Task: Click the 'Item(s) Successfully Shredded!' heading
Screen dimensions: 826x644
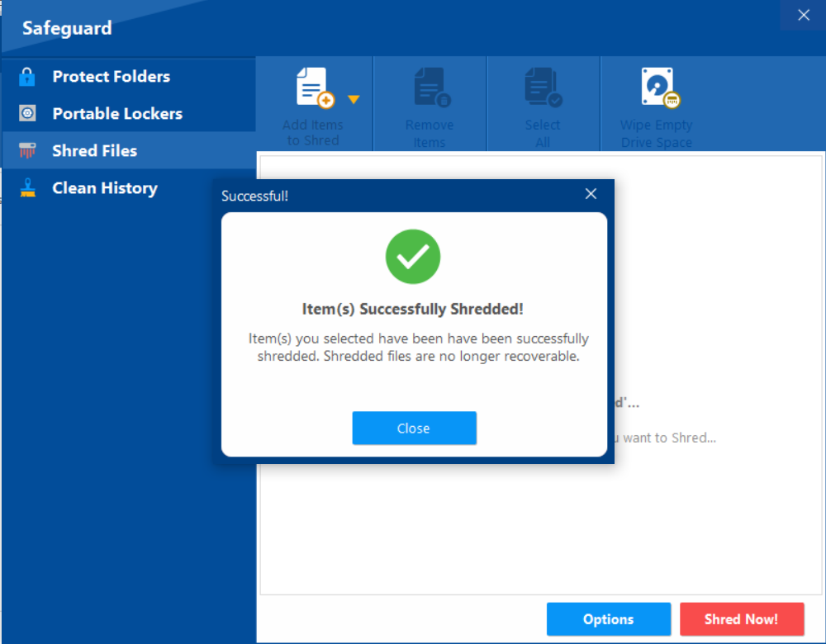Action: 412,309
